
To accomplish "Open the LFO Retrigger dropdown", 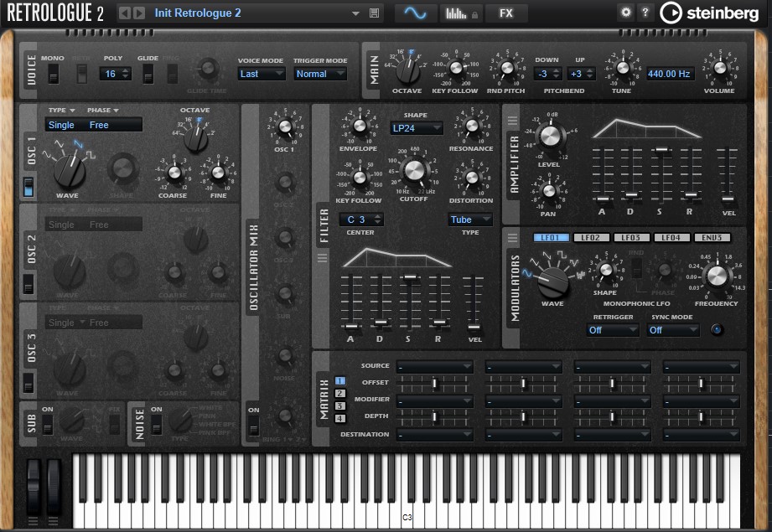I will 613,330.
